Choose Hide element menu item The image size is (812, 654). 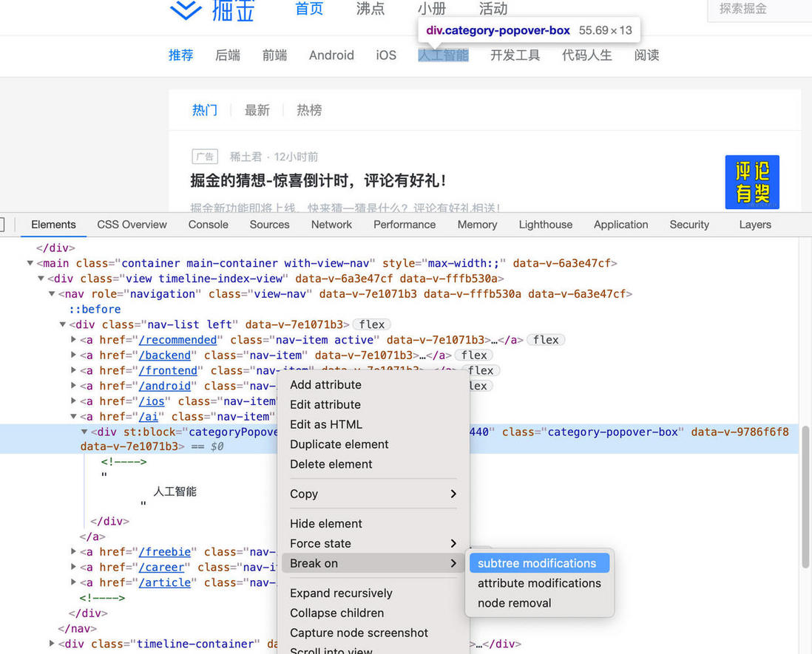tap(373, 524)
